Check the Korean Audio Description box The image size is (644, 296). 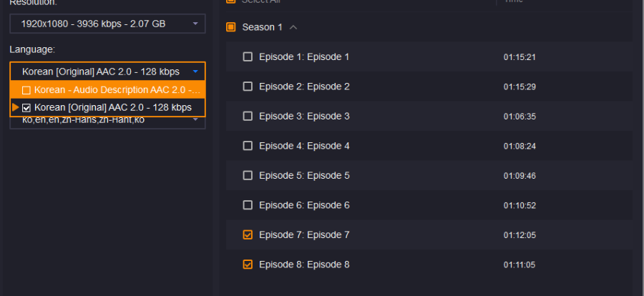tap(26, 90)
